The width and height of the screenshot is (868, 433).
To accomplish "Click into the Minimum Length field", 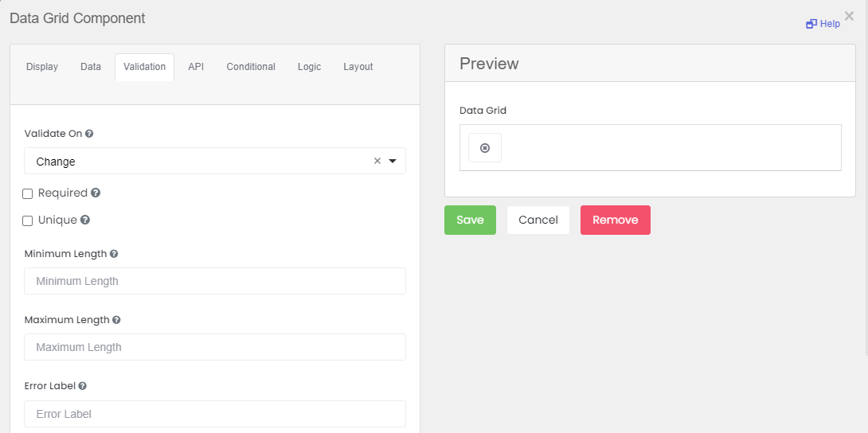I will (215, 281).
